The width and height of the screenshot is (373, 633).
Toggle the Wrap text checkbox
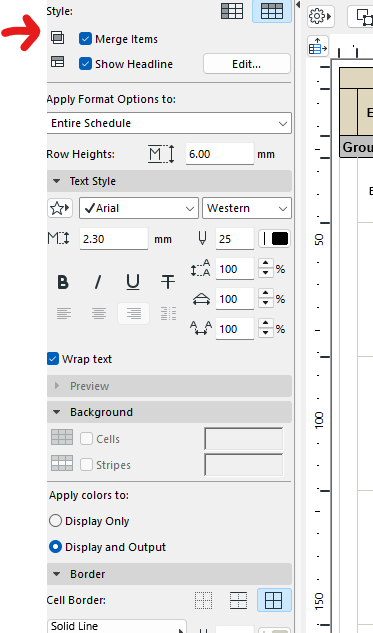pos(53,358)
